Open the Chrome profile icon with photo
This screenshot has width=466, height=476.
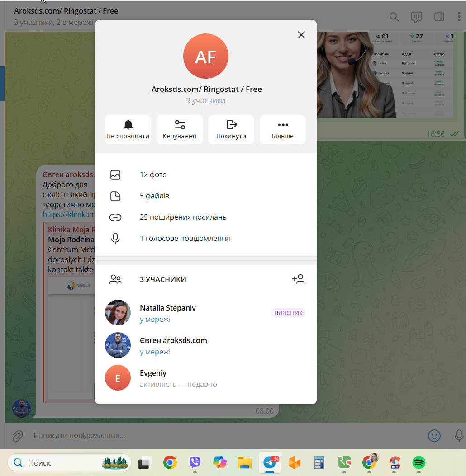click(x=369, y=462)
